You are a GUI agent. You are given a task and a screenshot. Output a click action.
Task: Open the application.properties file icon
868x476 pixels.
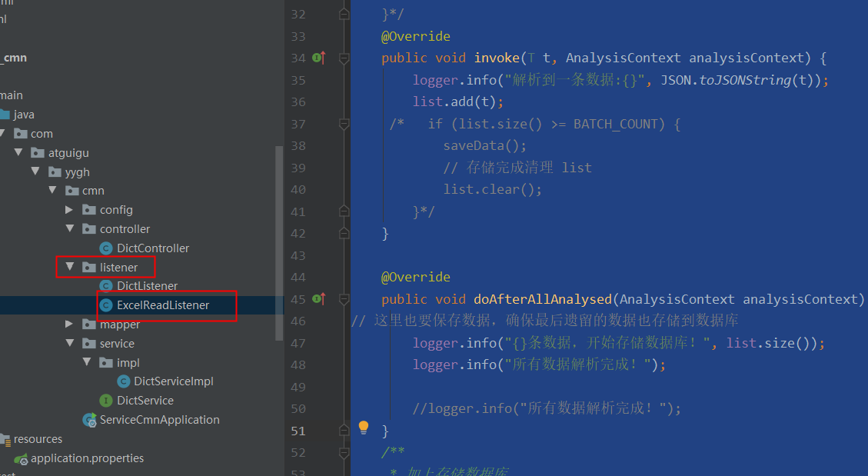click(x=21, y=458)
